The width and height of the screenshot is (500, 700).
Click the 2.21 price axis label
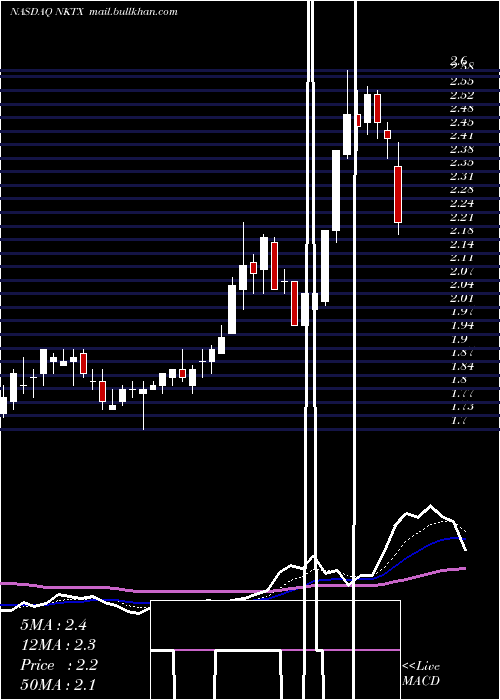point(462,217)
